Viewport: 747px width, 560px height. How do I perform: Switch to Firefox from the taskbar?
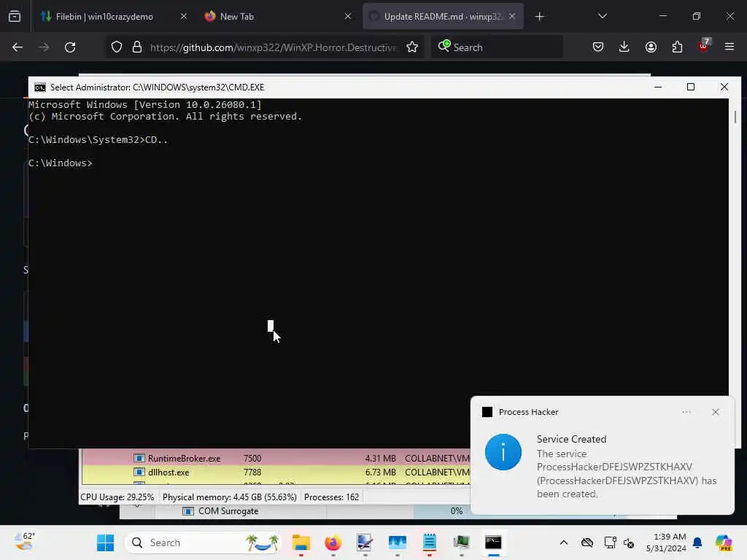click(x=333, y=542)
